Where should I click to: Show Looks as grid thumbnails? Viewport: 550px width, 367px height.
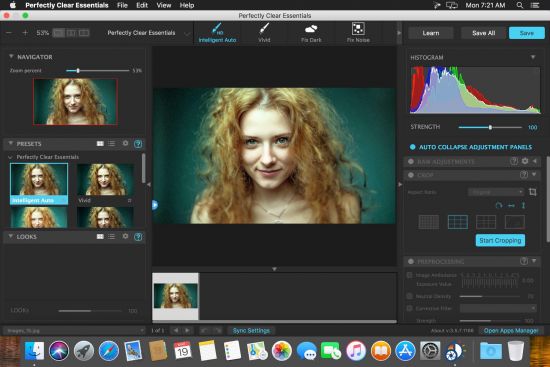tap(100, 236)
